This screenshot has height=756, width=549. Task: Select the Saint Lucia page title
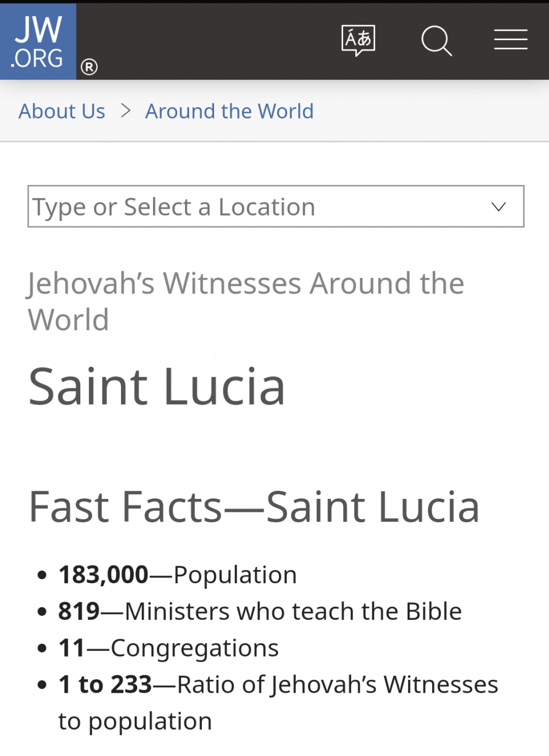tap(157, 386)
